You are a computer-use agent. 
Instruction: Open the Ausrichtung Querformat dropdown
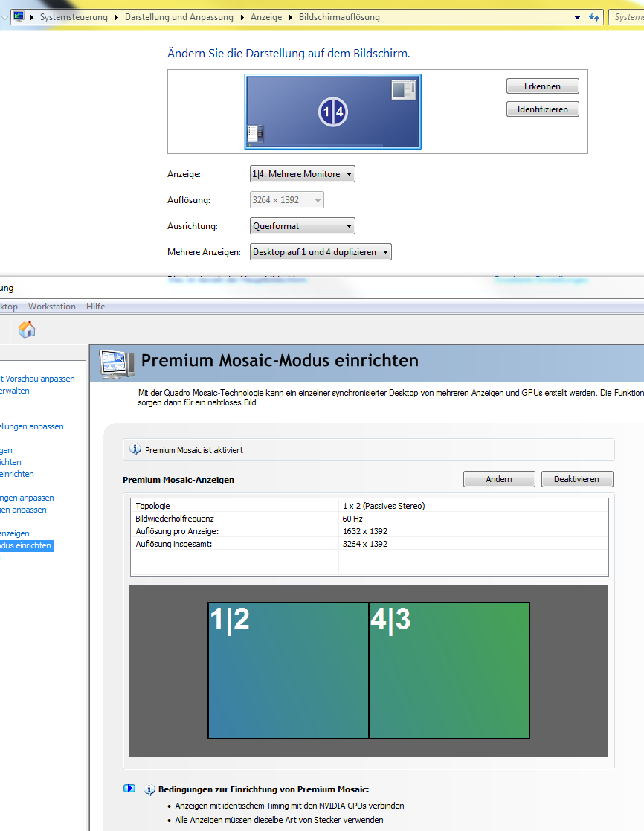pyautogui.click(x=302, y=226)
